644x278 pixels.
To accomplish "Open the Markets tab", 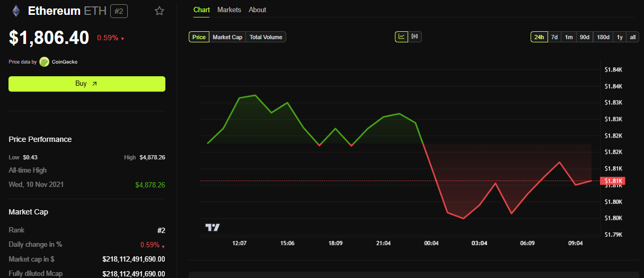I will 229,10.
